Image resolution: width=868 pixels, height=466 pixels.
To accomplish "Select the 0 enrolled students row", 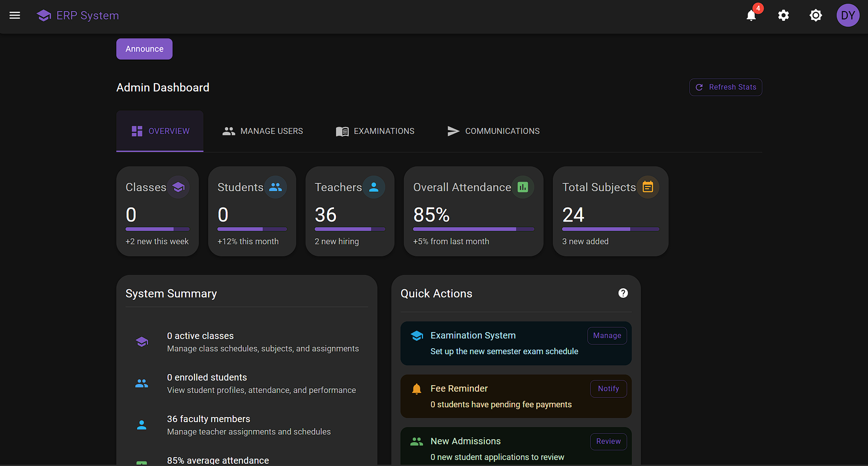I will 247,383.
